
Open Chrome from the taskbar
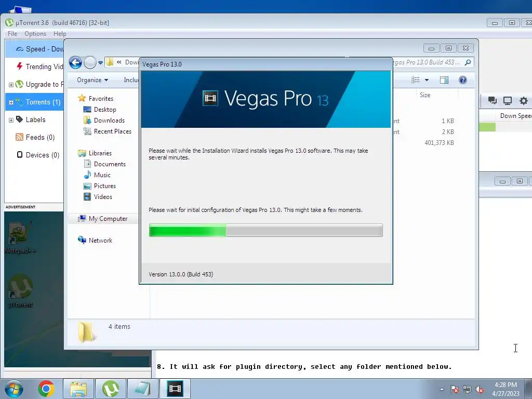click(x=46, y=389)
